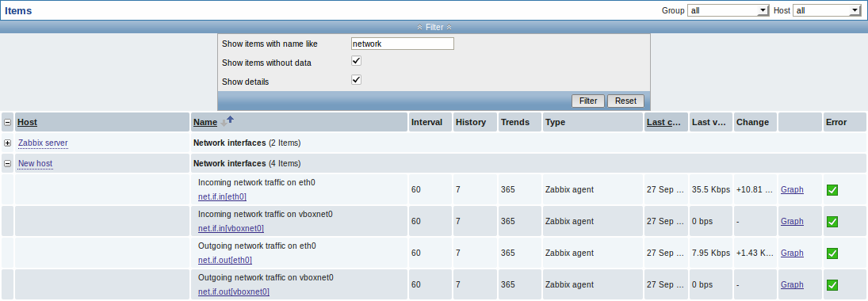
Task: Toggle 'Show items without data' checkbox
Action: coord(357,61)
